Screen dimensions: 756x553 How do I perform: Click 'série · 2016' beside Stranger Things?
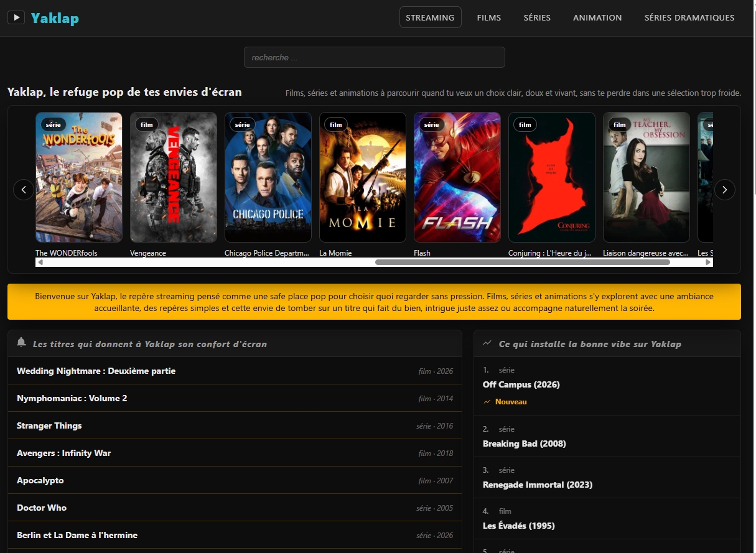434,426
